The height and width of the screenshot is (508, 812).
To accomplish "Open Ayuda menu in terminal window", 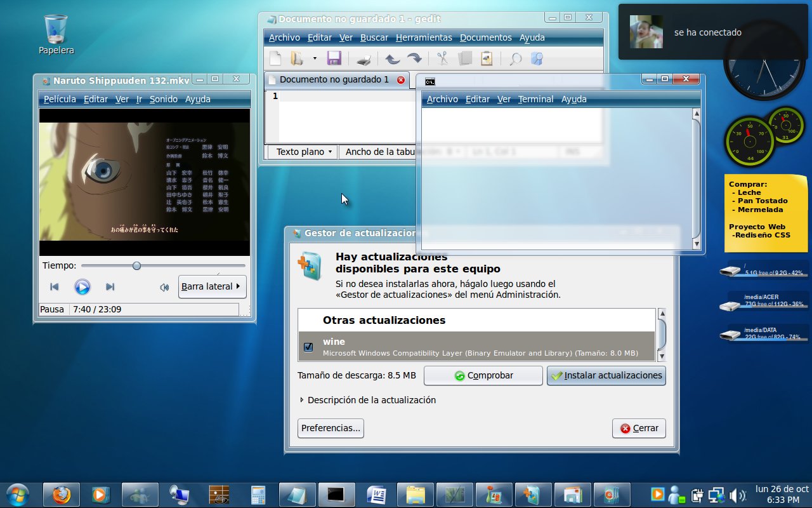I will (x=574, y=99).
